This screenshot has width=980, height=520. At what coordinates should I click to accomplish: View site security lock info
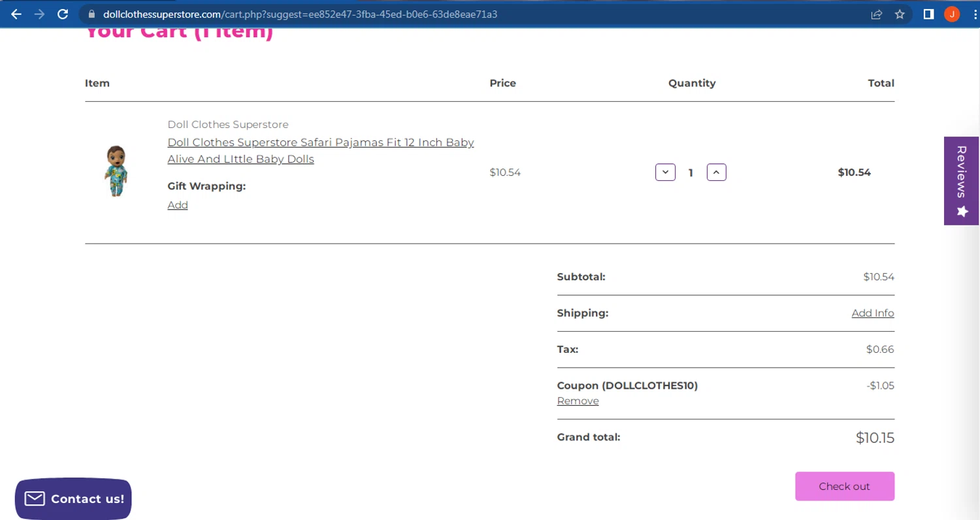pyautogui.click(x=91, y=14)
